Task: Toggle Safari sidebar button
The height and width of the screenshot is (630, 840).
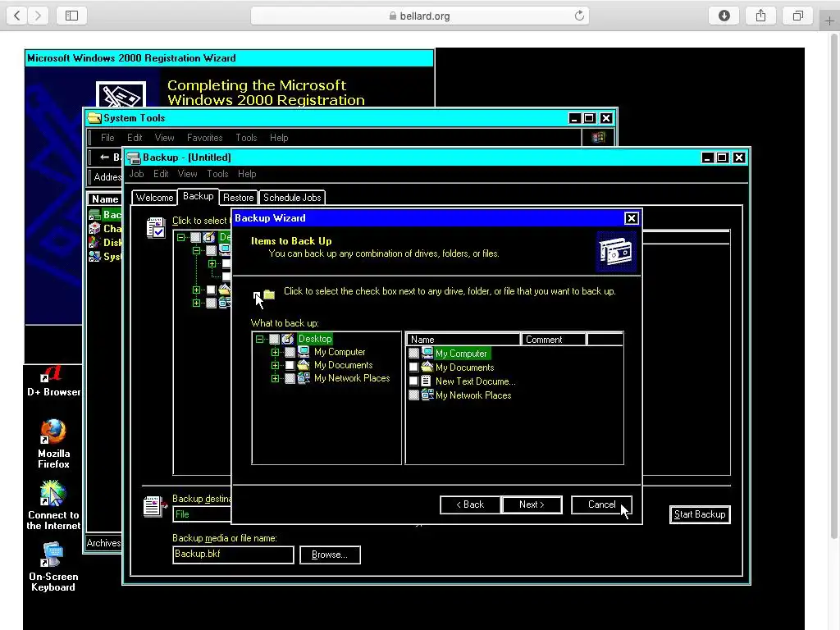Action: click(x=71, y=16)
